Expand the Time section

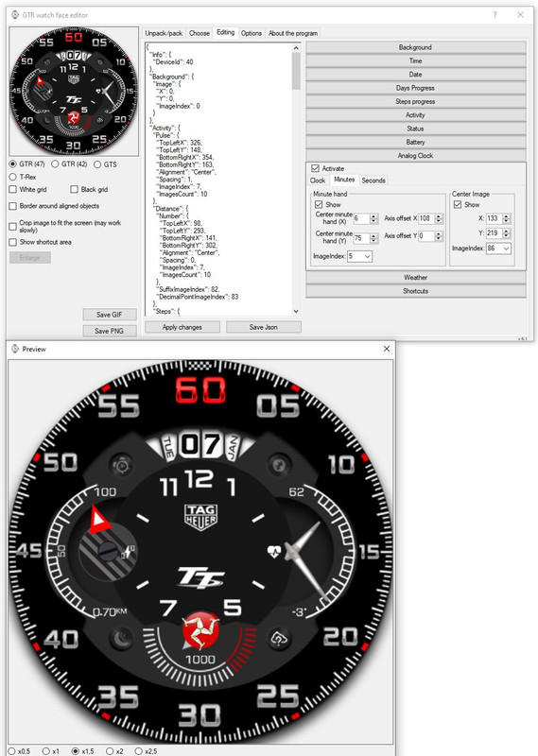(415, 60)
